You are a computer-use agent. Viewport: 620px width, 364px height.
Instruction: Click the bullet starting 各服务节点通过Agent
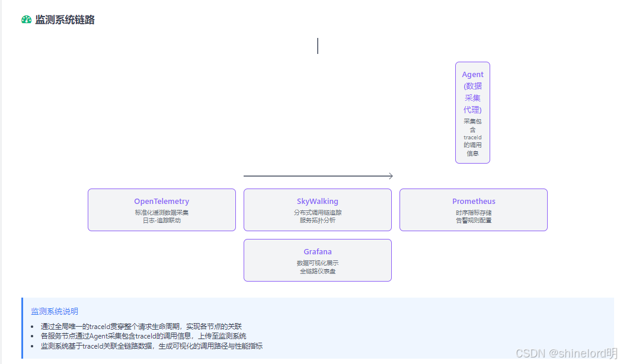click(x=143, y=336)
